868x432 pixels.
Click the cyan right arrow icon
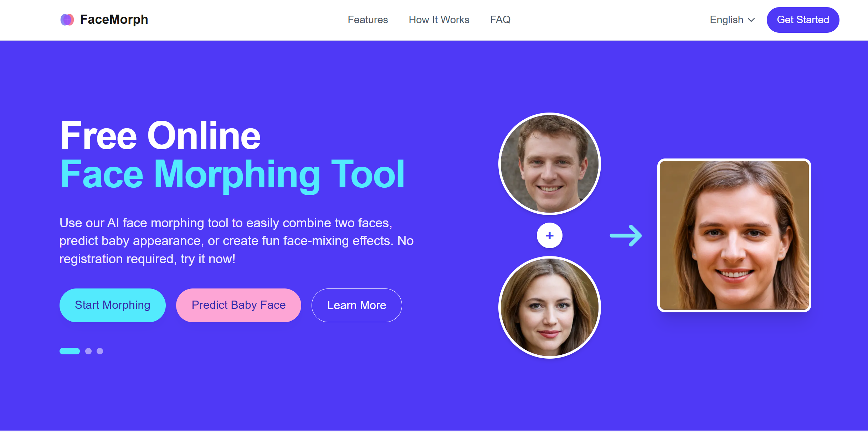point(626,235)
